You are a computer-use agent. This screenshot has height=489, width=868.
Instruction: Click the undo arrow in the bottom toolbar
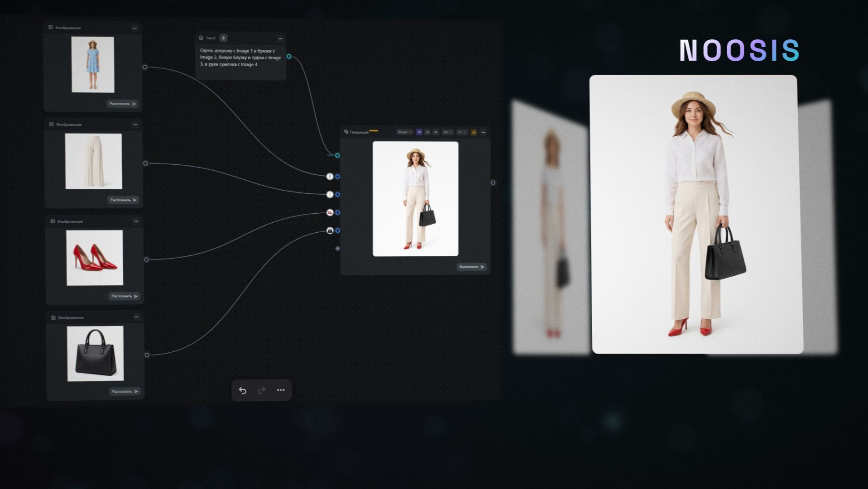[x=243, y=390]
